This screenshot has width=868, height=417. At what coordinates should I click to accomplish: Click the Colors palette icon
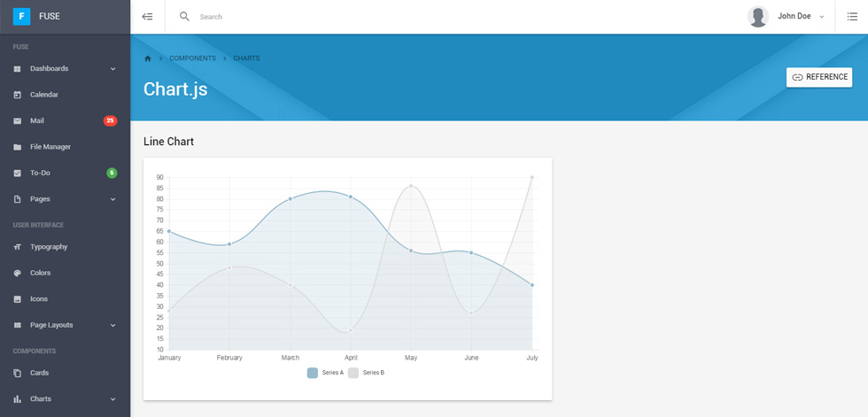pyautogui.click(x=17, y=274)
